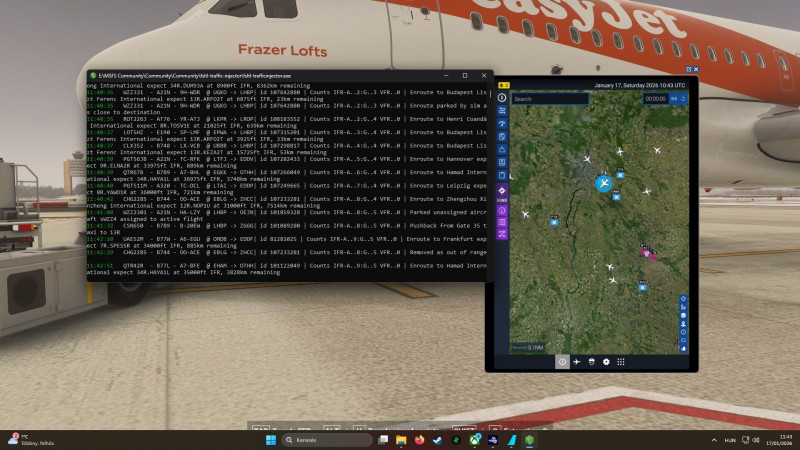Open the volume control in system tray

point(756,440)
